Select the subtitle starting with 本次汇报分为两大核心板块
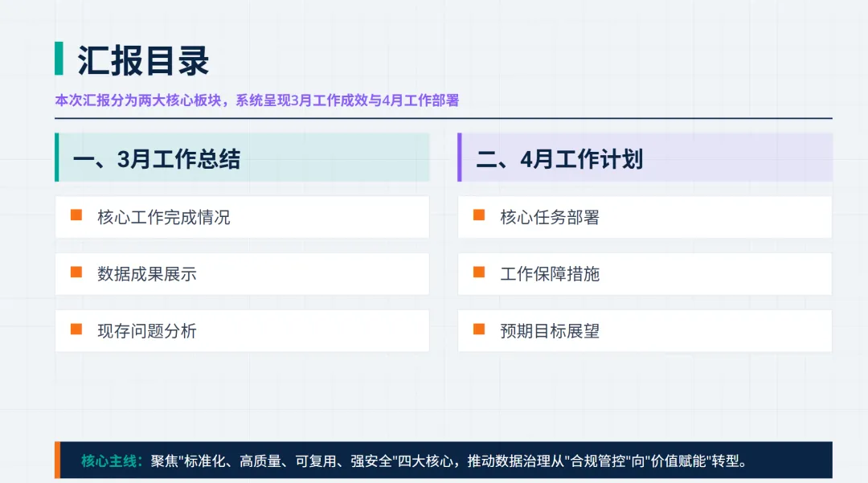The width and height of the screenshot is (868, 483). 257,100
